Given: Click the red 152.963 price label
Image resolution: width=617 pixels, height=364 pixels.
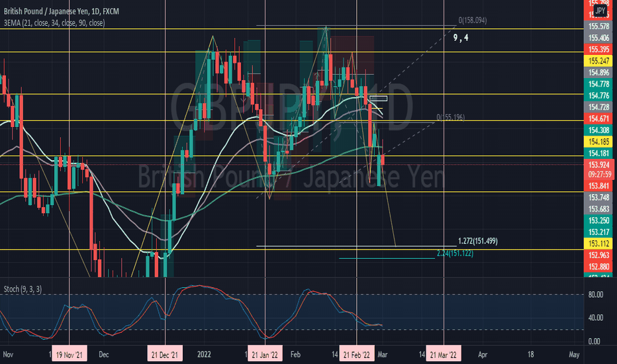Looking at the screenshot, I should point(598,255).
